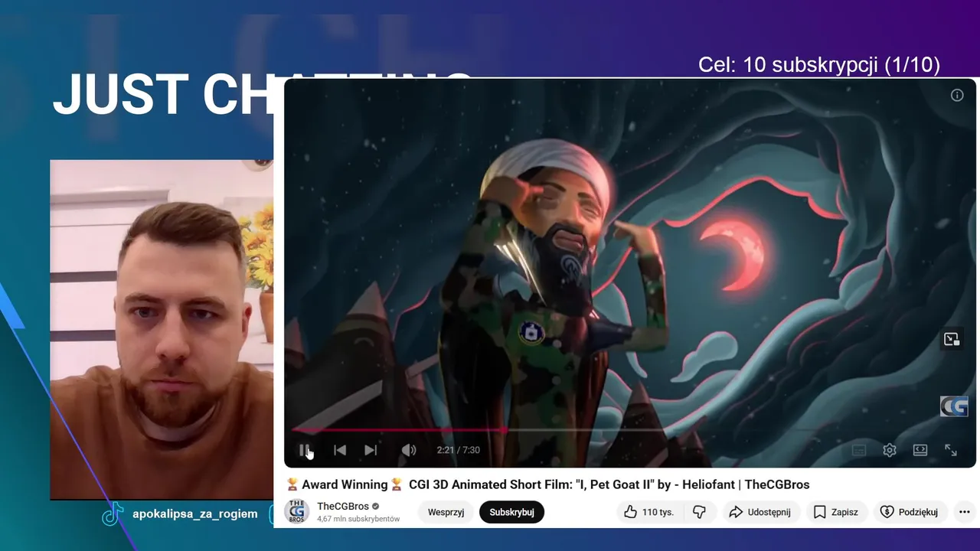Image resolution: width=980 pixels, height=551 pixels.
Task: Switch to theater mode
Action: 920,450
